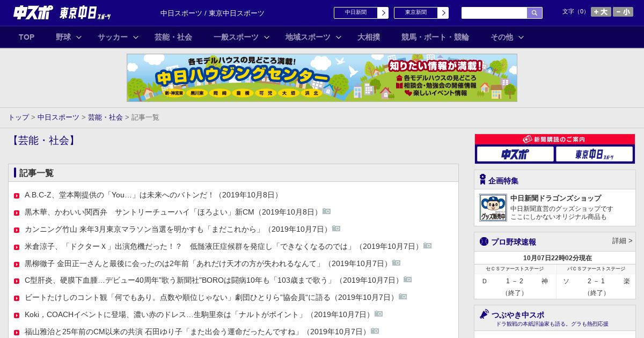This screenshot has width=644, height=338.
Task: Expand the 地域スポーツ dropdown arrow
Action: (339, 37)
